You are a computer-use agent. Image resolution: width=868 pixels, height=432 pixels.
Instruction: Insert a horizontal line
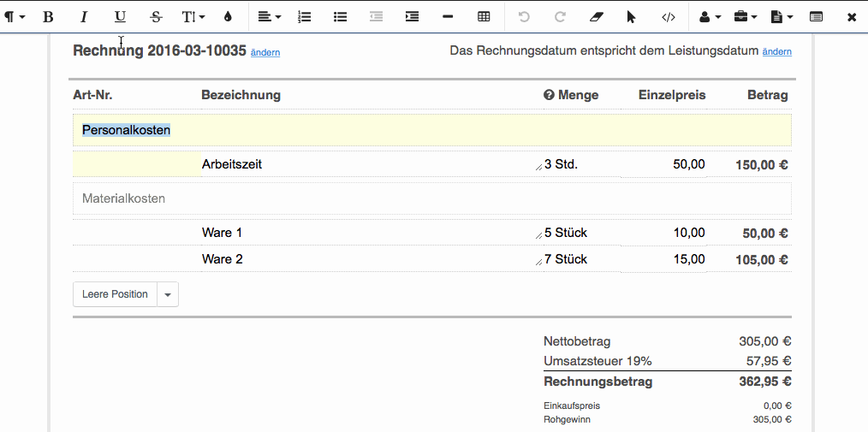coord(449,17)
